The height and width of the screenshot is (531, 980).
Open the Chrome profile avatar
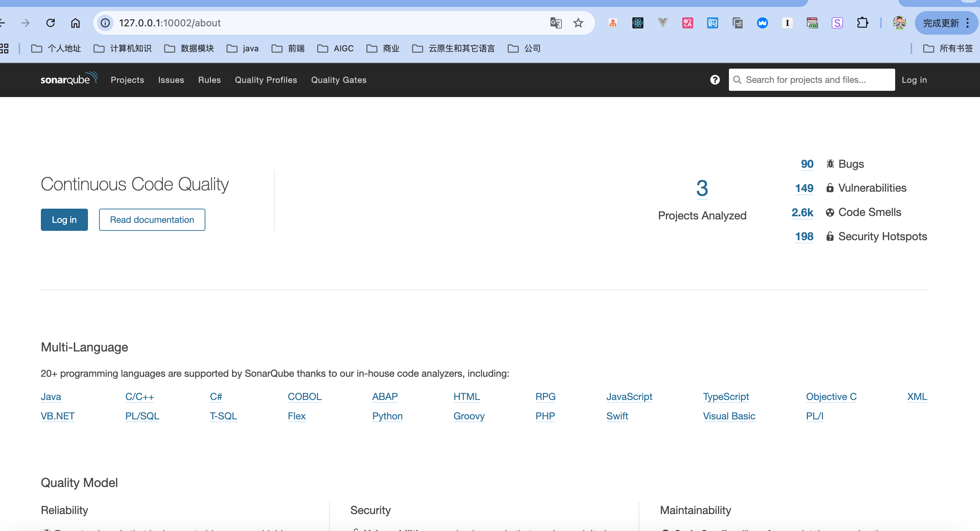(x=899, y=23)
